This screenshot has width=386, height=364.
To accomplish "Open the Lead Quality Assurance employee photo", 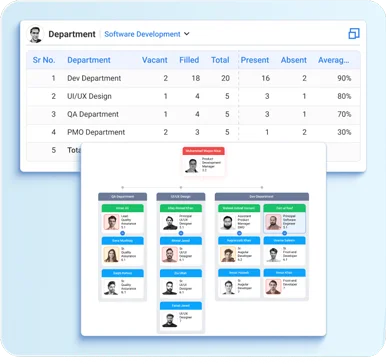I will click(x=111, y=222).
